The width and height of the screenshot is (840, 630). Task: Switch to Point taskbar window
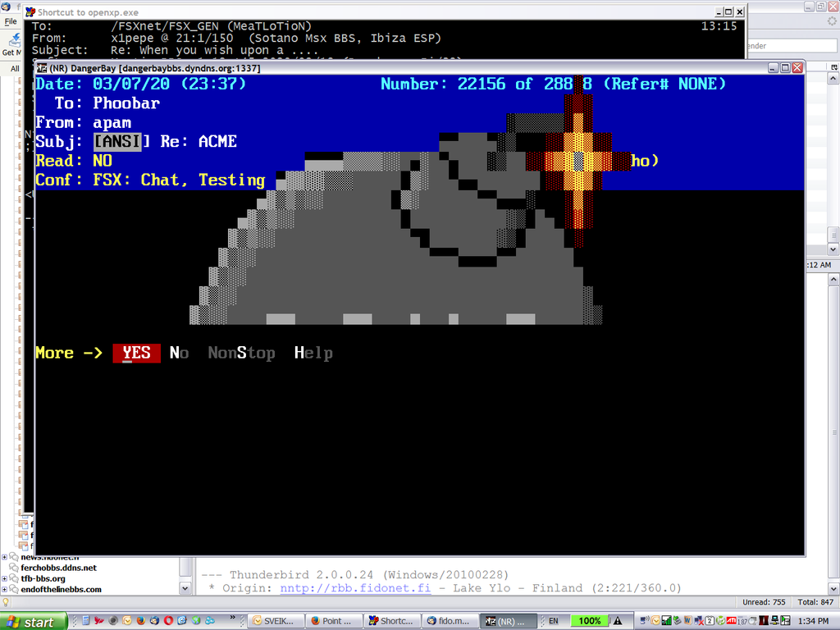[333, 621]
